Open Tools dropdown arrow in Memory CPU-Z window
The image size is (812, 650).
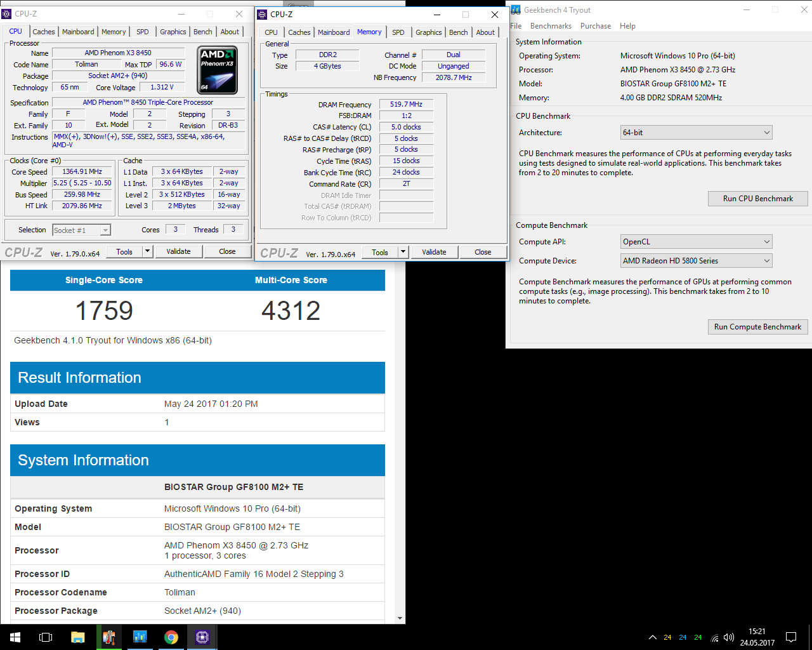click(403, 252)
